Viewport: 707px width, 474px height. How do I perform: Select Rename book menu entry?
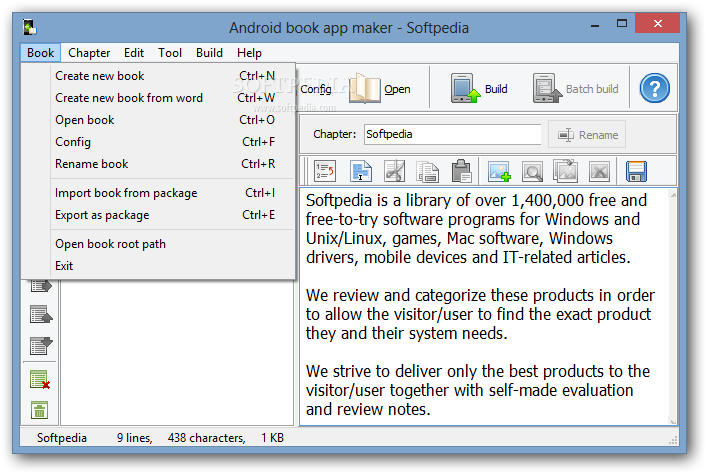coord(158,164)
